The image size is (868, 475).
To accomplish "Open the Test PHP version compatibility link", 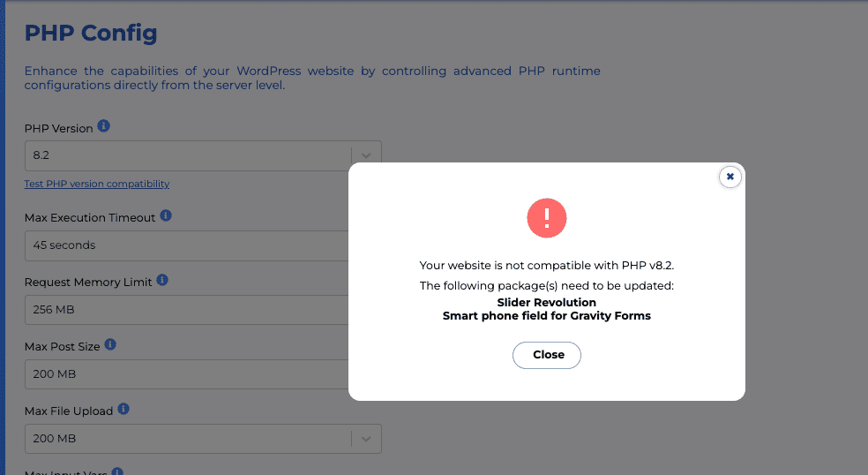I will coord(97,184).
